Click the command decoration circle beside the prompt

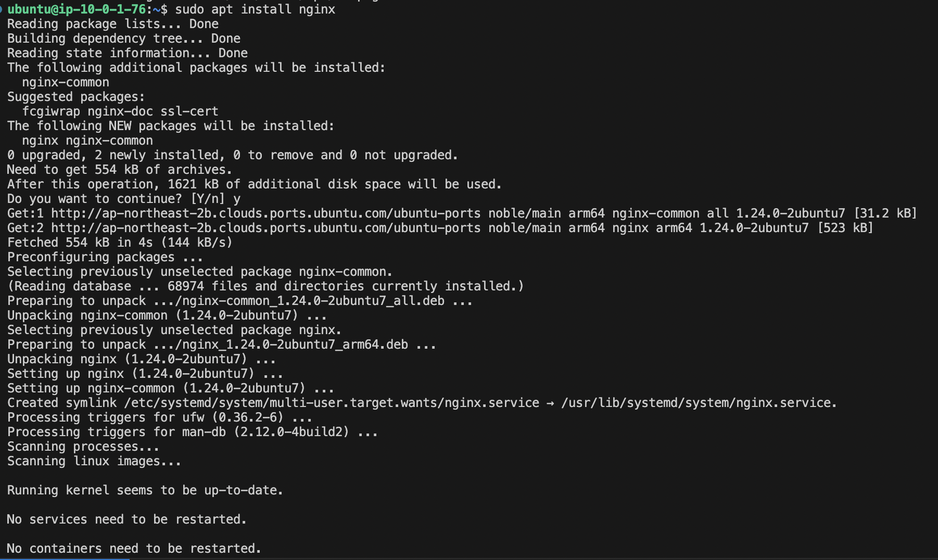2,9
